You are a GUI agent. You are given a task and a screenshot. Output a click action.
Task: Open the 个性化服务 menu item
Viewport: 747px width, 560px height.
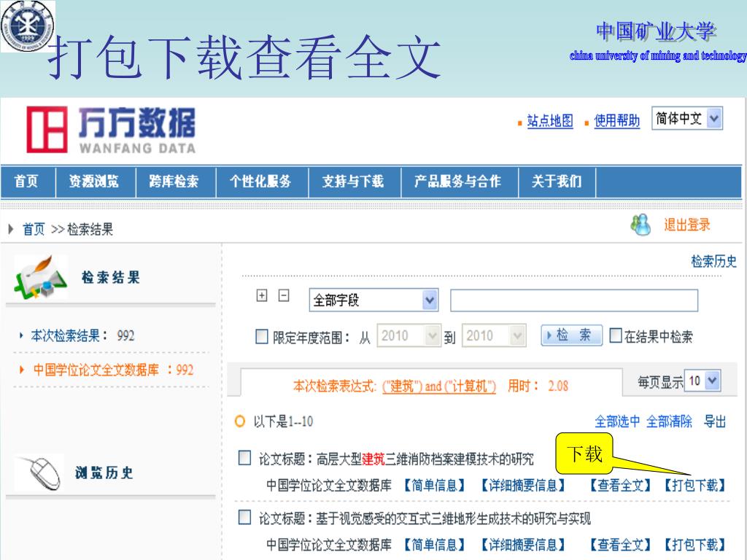tap(260, 182)
